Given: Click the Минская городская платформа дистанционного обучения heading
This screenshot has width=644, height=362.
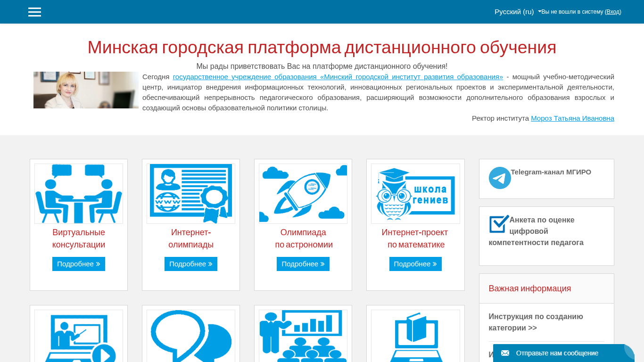Looking at the screenshot, I should click(322, 47).
